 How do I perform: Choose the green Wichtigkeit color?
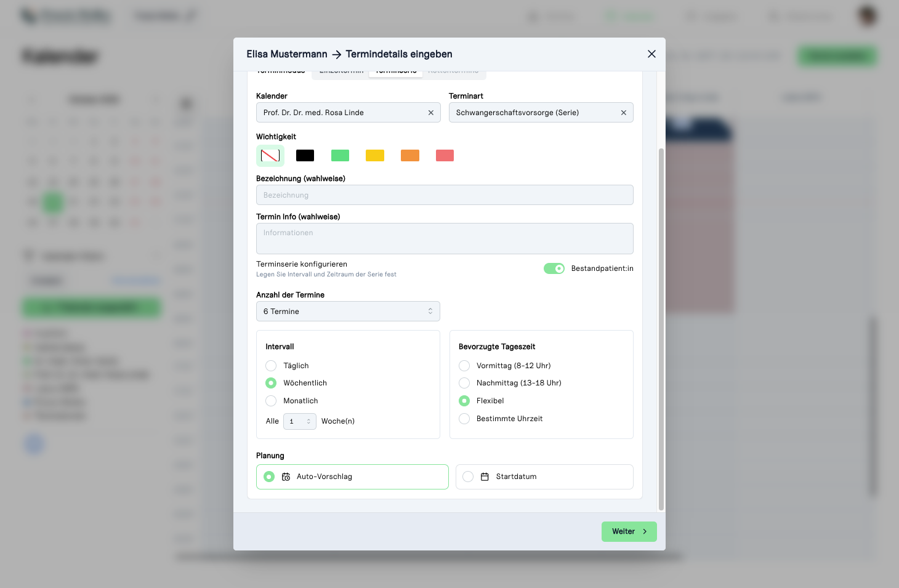[x=340, y=156]
